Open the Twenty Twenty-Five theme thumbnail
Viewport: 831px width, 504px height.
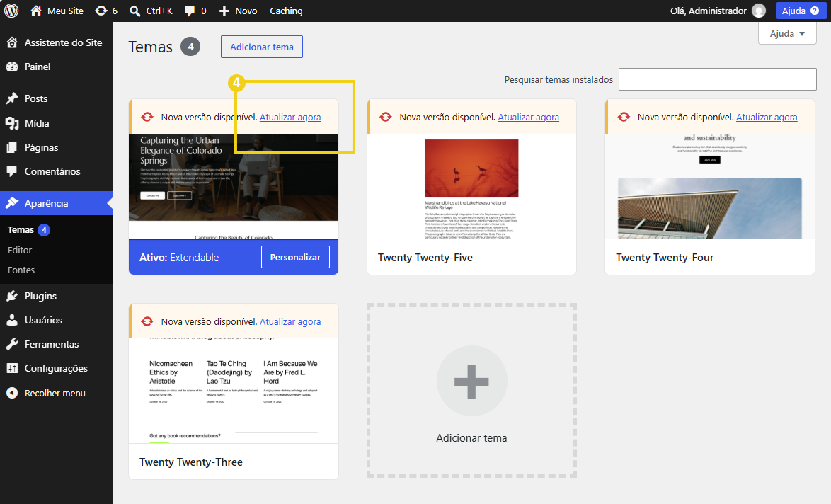click(471, 186)
